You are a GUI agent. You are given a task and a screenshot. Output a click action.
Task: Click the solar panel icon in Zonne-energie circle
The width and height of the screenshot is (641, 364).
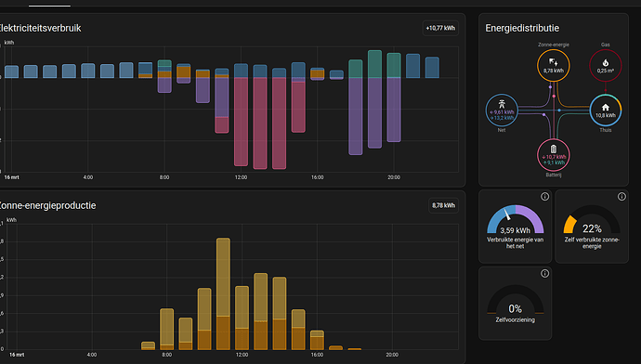[553, 62]
